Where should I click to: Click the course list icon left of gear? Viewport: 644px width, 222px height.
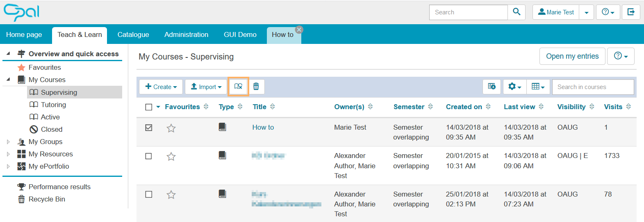(x=492, y=87)
